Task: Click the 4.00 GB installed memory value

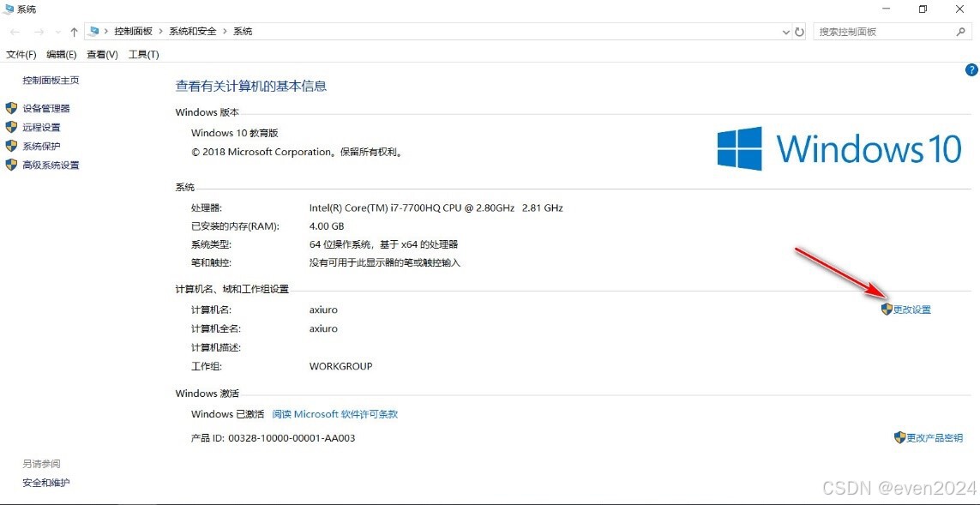Action: [x=327, y=226]
